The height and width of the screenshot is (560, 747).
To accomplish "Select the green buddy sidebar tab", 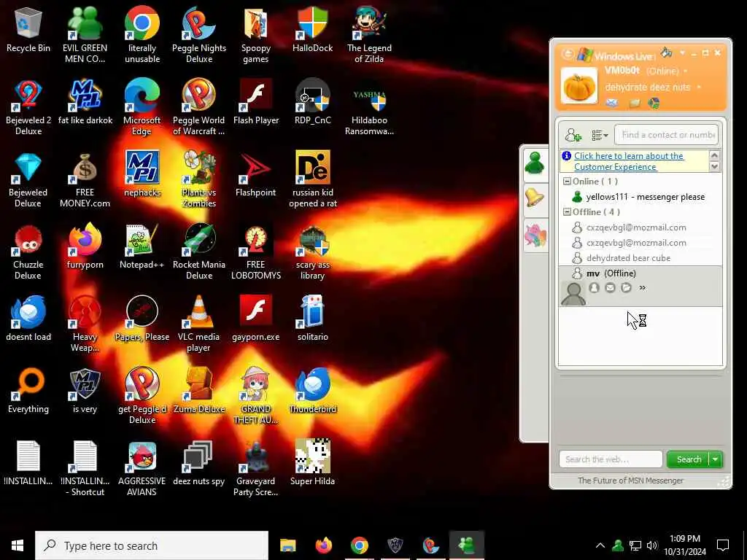I will [535, 164].
